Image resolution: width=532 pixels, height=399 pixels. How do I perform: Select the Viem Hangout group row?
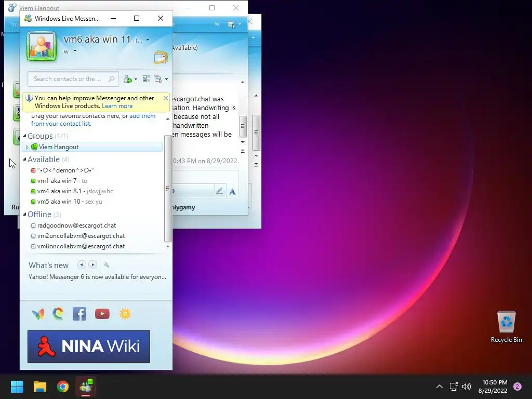tap(91, 147)
